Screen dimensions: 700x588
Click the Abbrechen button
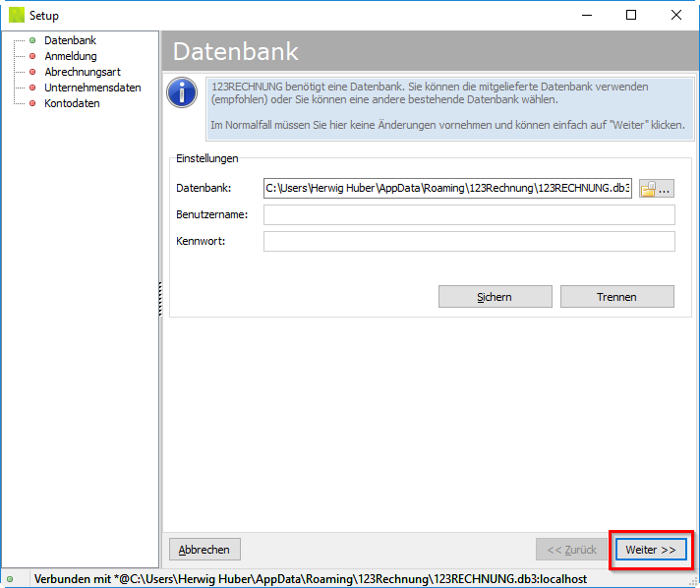point(204,549)
